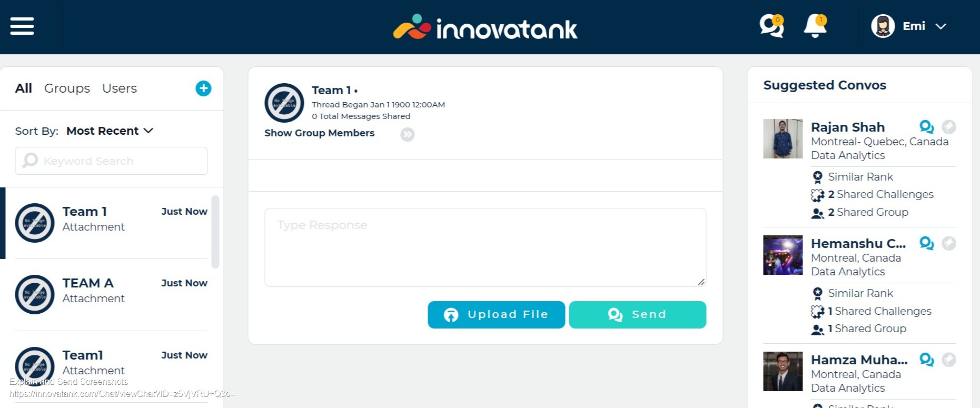Switch to the Groups tab
Image resolution: width=980 pixels, height=408 pixels.
pyautogui.click(x=67, y=88)
